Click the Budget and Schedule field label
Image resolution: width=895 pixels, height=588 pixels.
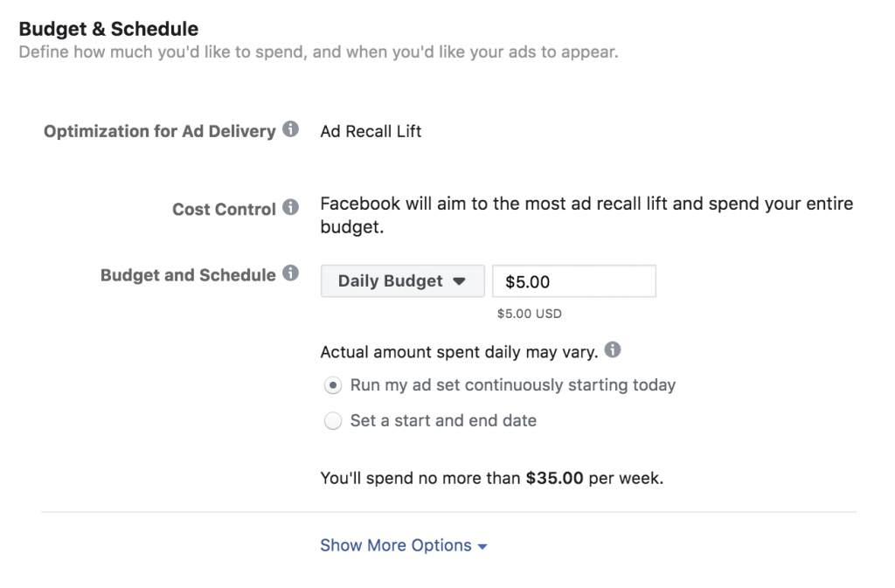(x=188, y=275)
